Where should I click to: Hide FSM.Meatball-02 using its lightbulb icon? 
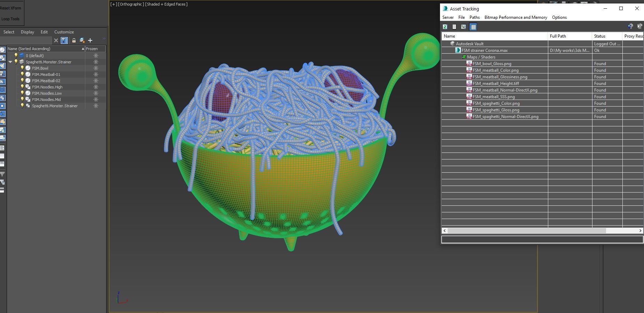tap(22, 81)
